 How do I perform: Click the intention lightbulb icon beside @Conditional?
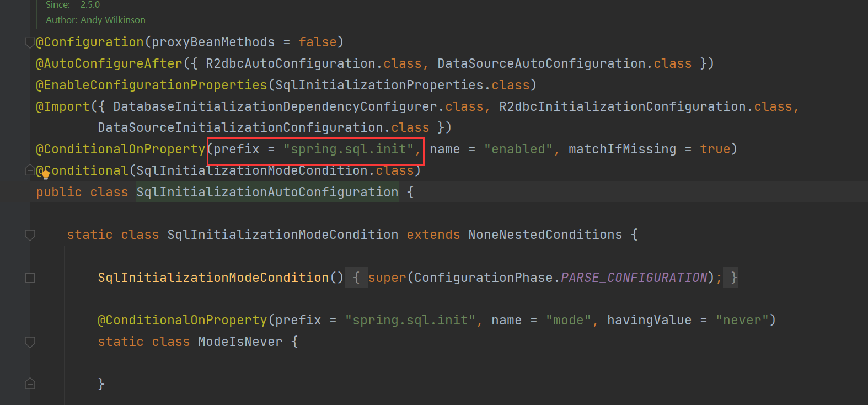click(x=46, y=175)
